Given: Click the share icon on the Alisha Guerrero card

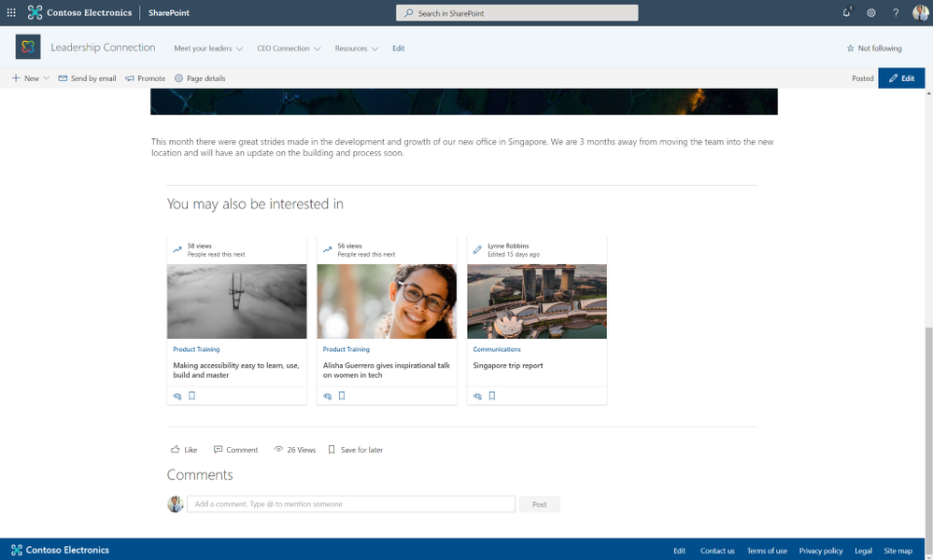Looking at the screenshot, I should tap(327, 396).
